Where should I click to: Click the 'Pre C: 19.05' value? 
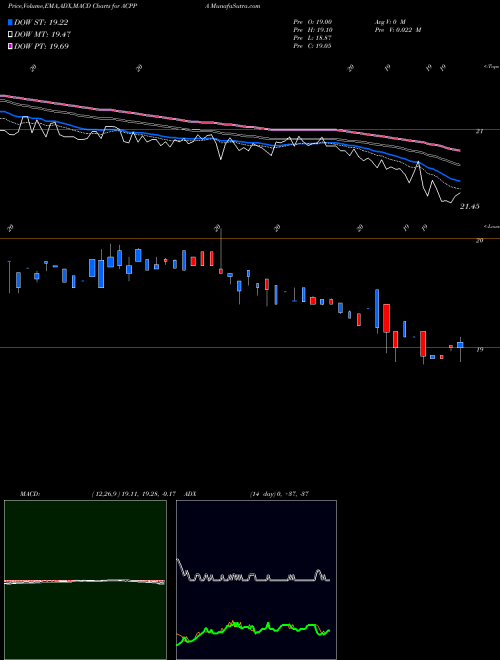pyautogui.click(x=312, y=46)
